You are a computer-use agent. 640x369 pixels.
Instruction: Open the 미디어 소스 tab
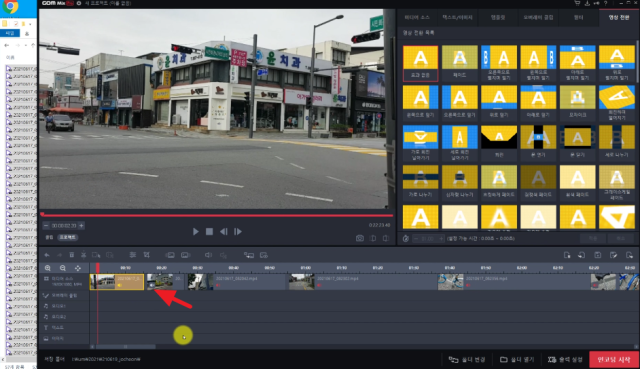pyautogui.click(x=417, y=18)
